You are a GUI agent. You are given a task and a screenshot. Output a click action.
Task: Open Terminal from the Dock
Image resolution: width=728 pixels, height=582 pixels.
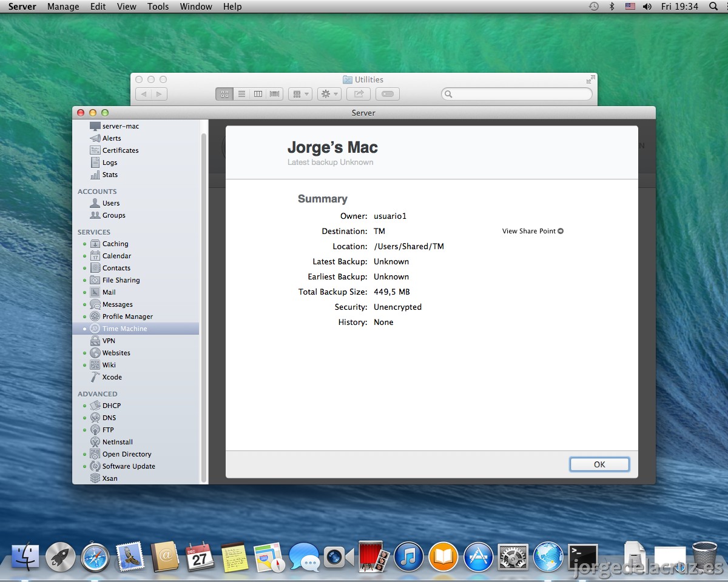[x=583, y=557]
